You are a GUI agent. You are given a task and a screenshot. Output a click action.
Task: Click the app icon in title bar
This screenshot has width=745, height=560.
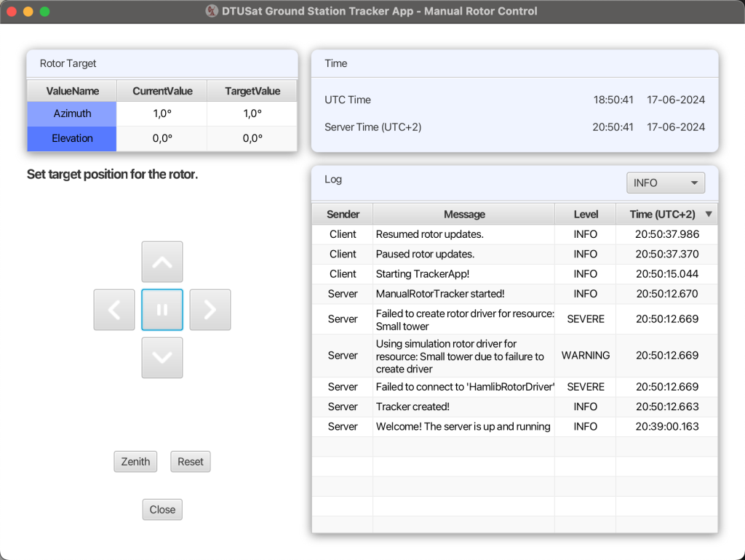click(212, 11)
